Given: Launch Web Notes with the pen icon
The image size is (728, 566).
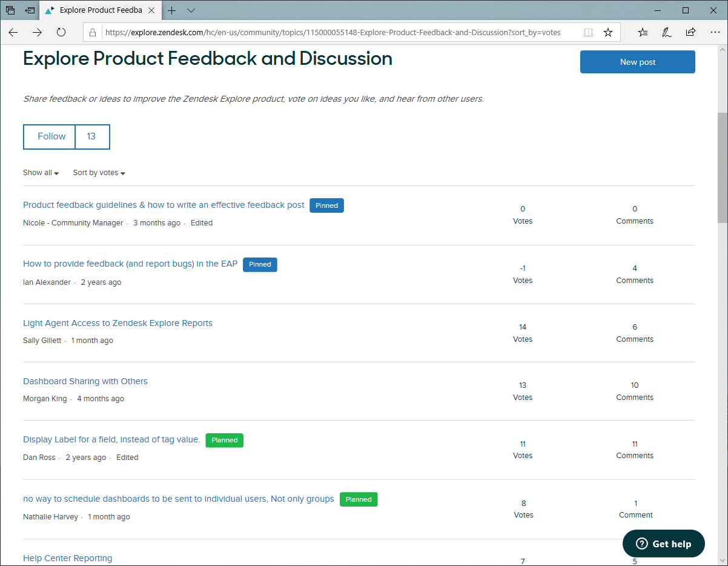Looking at the screenshot, I should click(x=667, y=32).
